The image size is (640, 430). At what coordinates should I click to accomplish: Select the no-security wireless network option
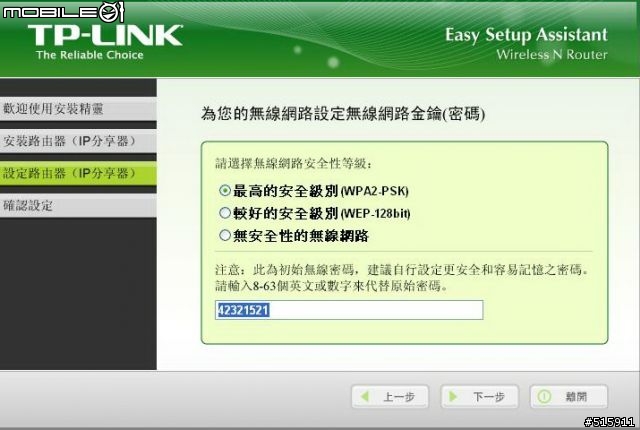tap(225, 235)
